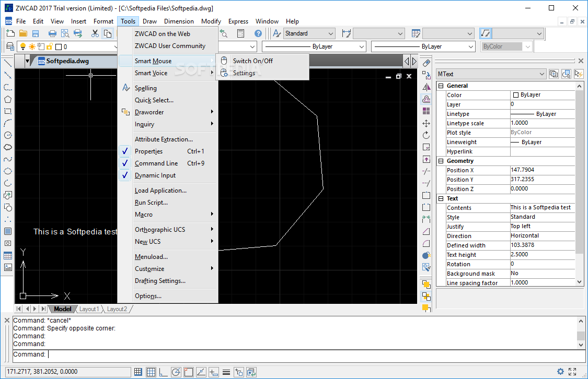The image size is (588, 379).
Task: Open the Draw menu in the menu bar
Action: (x=149, y=21)
